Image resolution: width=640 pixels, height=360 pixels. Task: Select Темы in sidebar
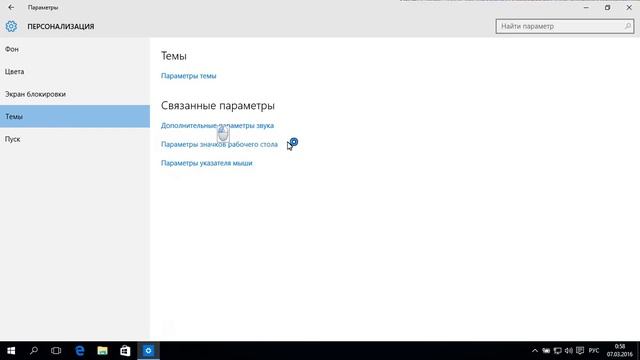(x=75, y=116)
